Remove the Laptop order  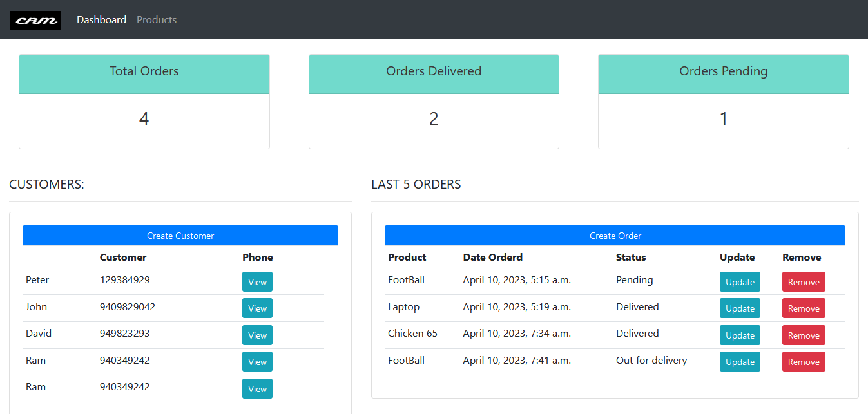804,308
